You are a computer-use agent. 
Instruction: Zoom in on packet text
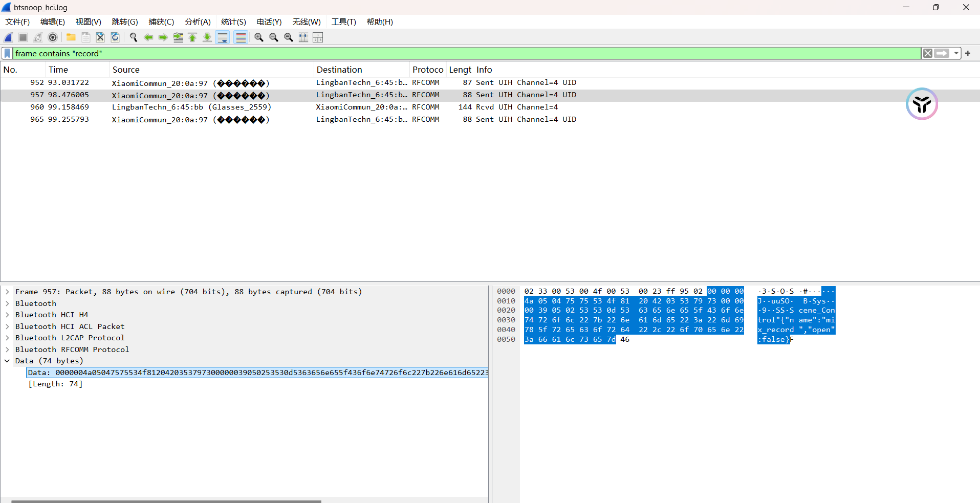click(x=259, y=37)
